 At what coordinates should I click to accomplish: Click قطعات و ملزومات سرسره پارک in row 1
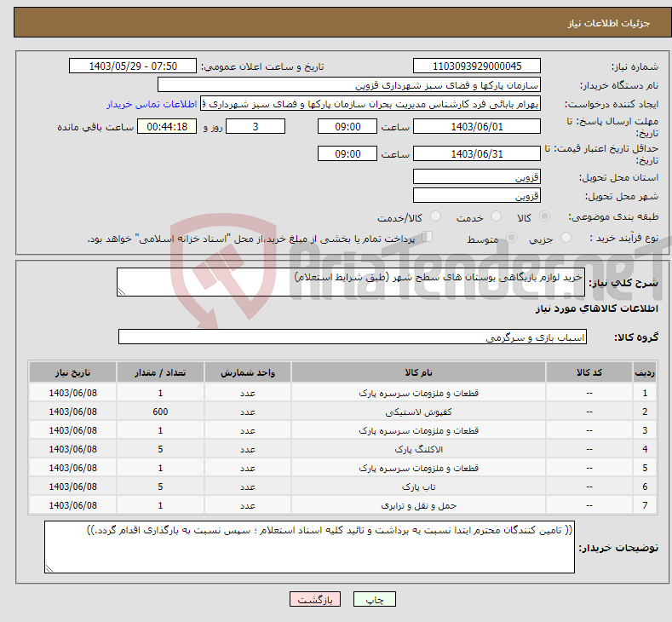[x=418, y=393]
